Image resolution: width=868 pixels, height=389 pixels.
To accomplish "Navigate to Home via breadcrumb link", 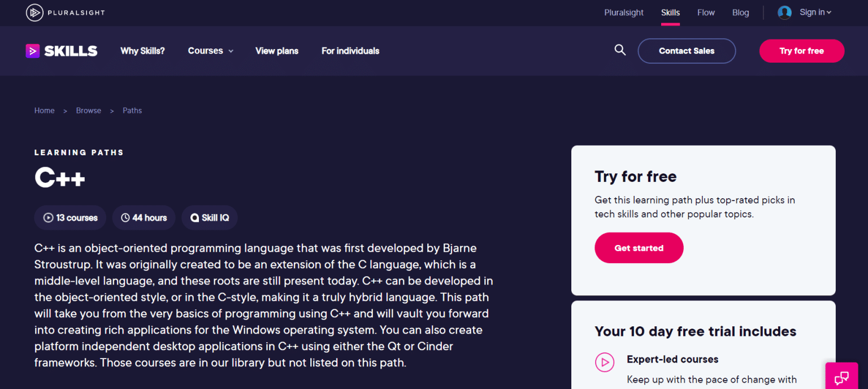I will click(44, 110).
